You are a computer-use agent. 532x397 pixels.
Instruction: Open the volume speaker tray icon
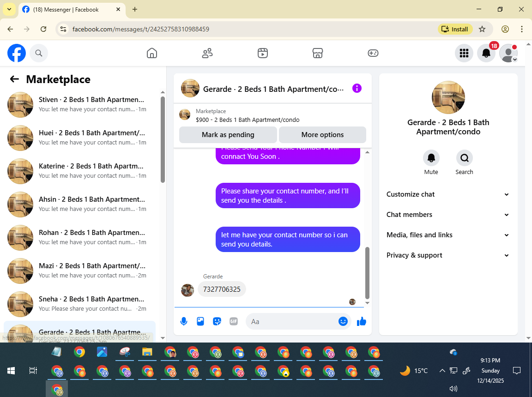pos(453,389)
